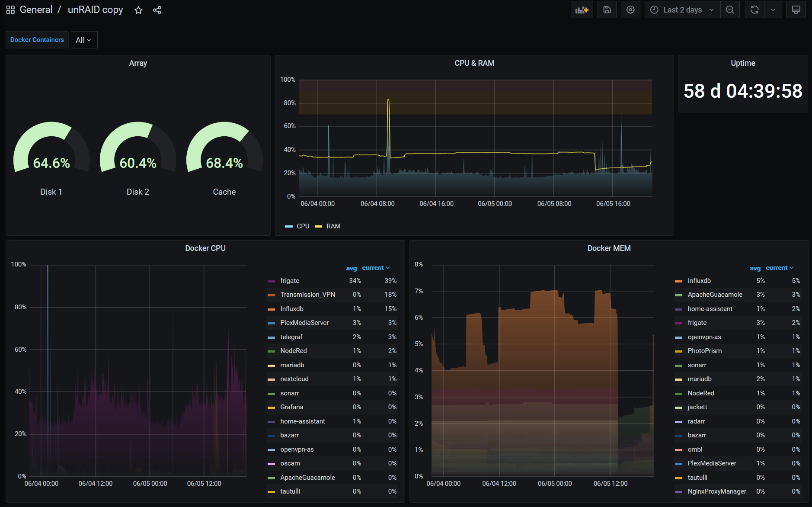
Task: Open the Uptime panel title menu
Action: point(743,63)
